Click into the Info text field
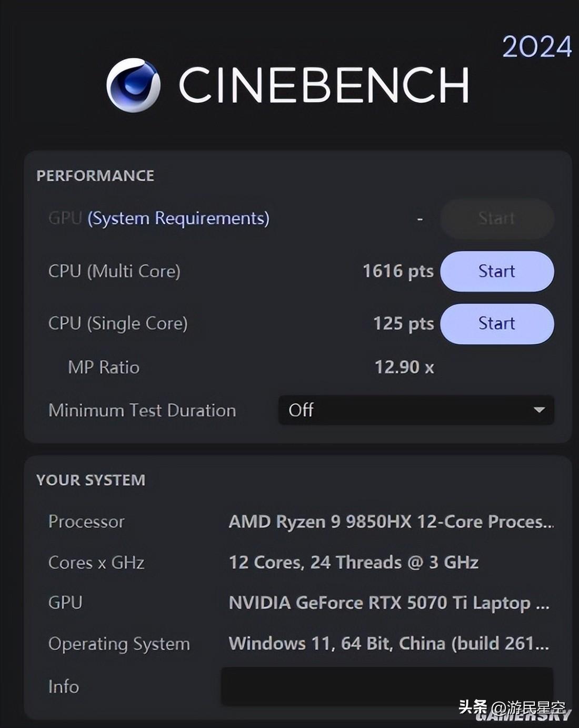 [387, 686]
